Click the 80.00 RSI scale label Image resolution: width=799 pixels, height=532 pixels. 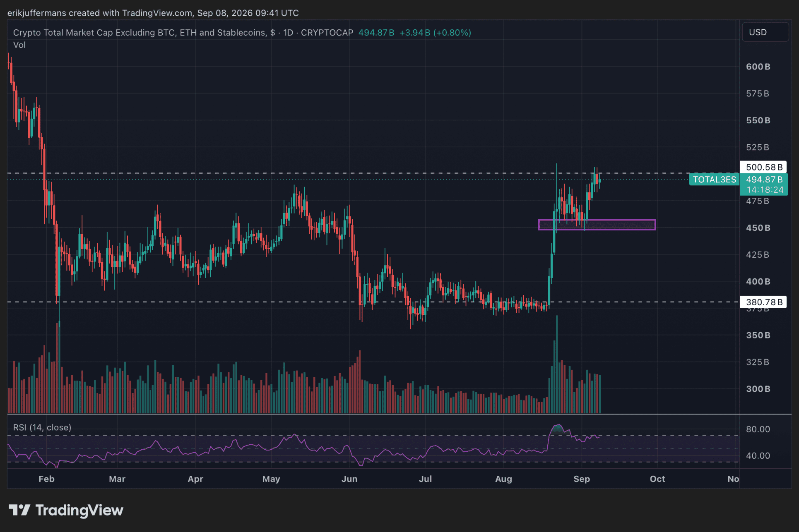[758, 429]
